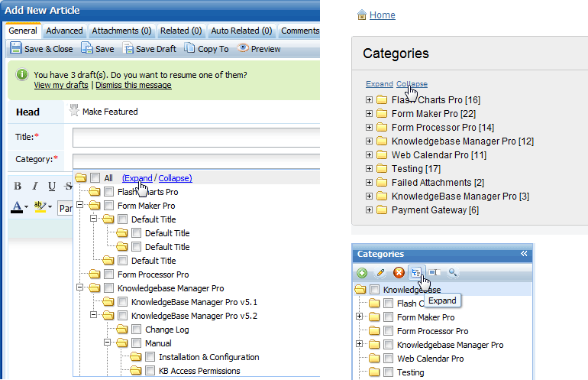Check the Change Log checkbox
Viewport: 588px width, 380px height.
tap(137, 330)
